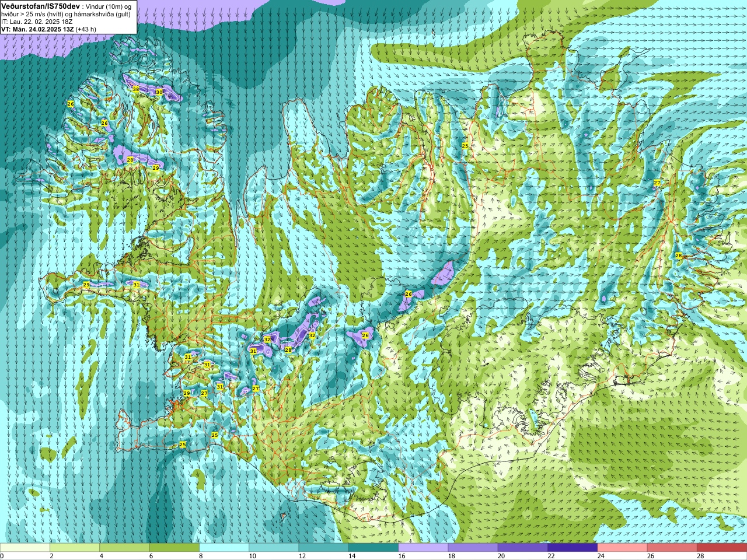Select the 16–18 lavender legend swatch
This screenshot has width=747, height=560.
point(423,548)
